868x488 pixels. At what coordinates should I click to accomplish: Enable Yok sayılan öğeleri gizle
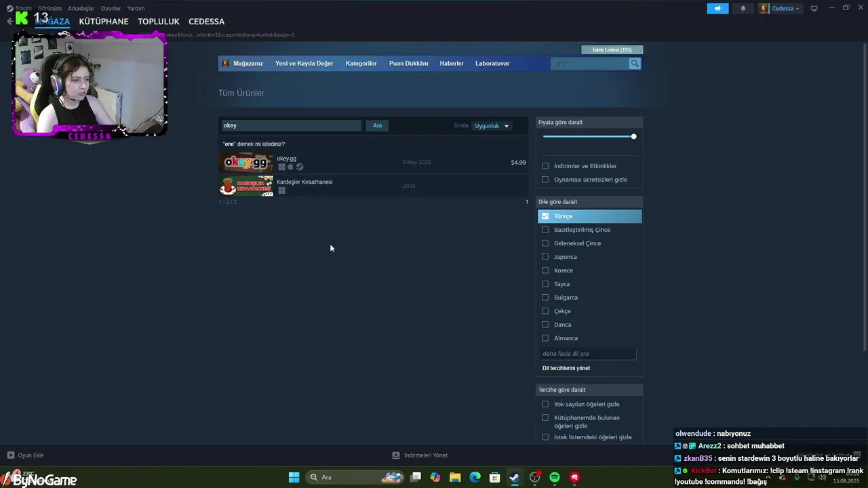[545, 404]
